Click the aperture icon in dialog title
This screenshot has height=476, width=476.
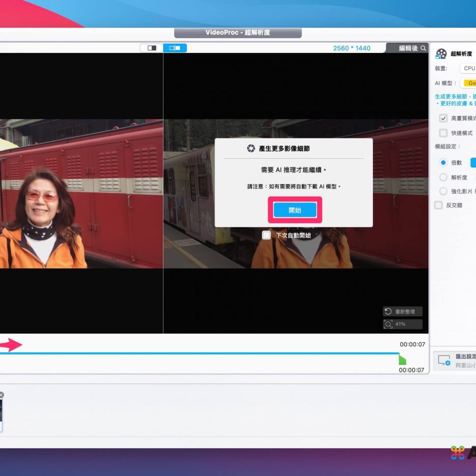pos(251,148)
